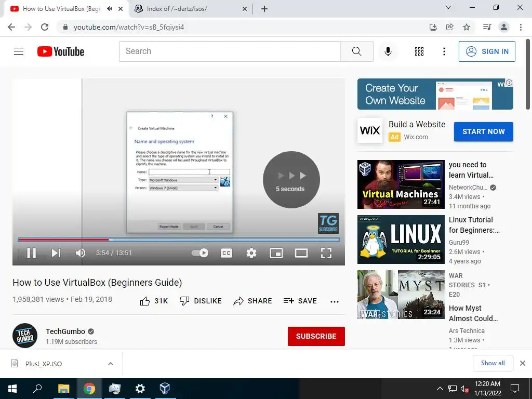Open the YouTube hamburger guide menu
Image resolution: width=532 pixels, height=399 pixels.
click(19, 51)
